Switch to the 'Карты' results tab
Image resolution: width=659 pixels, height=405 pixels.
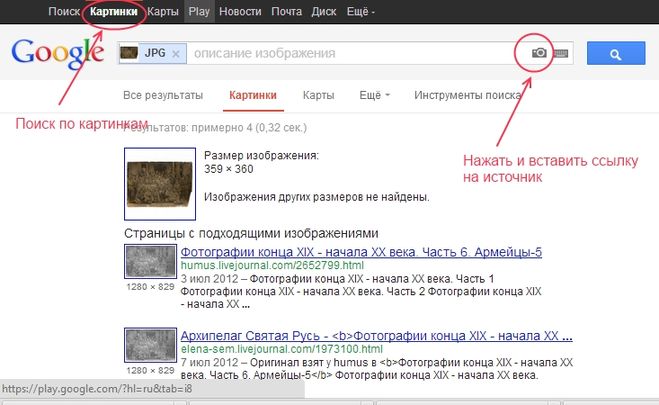pyautogui.click(x=319, y=95)
